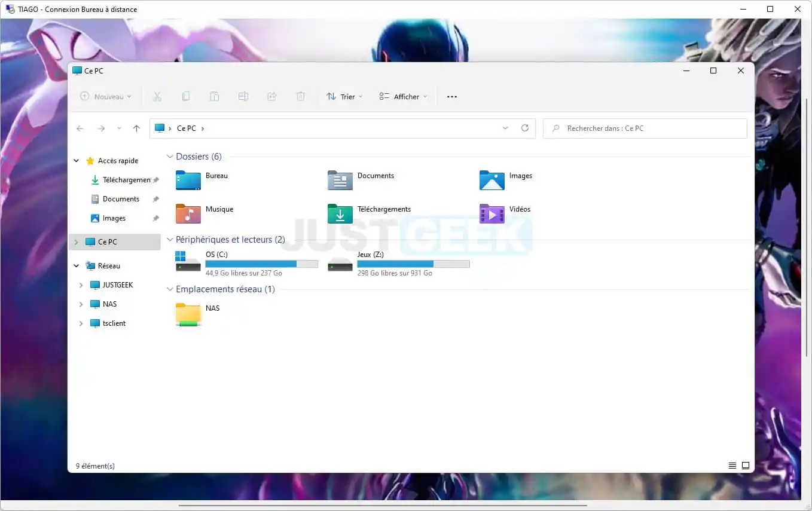Viewport: 812px width, 511px height.
Task: Click the Back navigation arrow
Action: (x=80, y=128)
